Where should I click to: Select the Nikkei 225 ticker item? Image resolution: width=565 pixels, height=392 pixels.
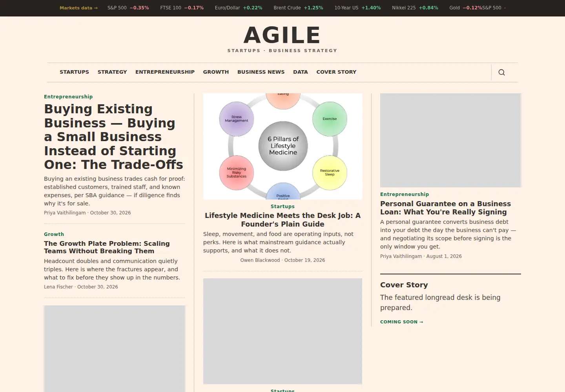415,8
